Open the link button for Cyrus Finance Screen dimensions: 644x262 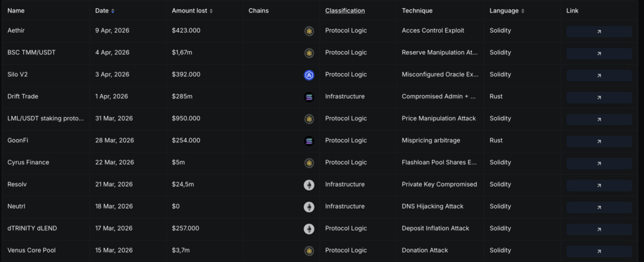coord(599,163)
